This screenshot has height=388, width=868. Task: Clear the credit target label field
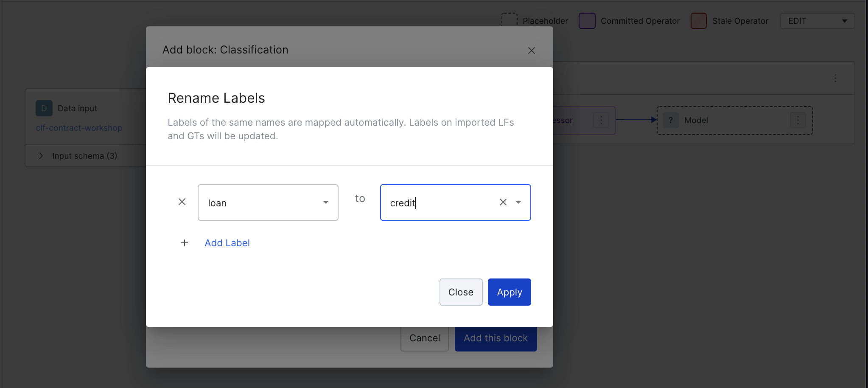(503, 202)
